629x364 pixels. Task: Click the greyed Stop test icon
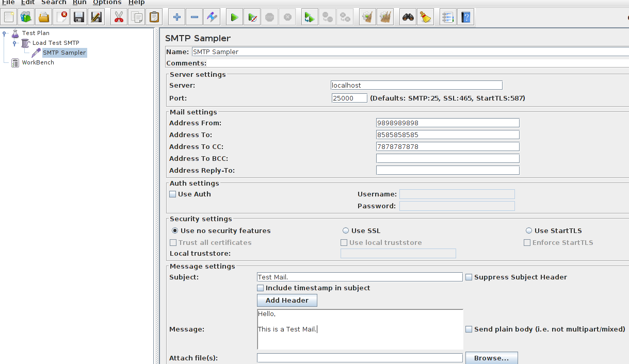coord(269,17)
